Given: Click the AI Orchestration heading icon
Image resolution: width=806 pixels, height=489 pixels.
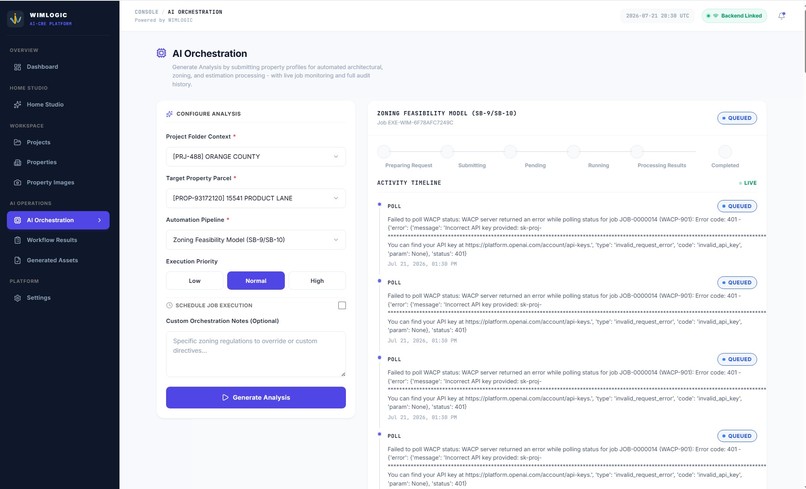Looking at the screenshot, I should tap(161, 53).
